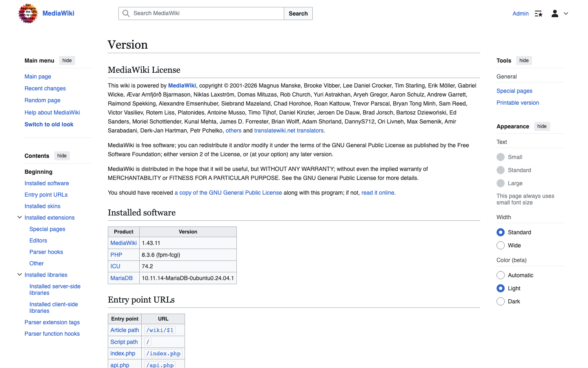Hide the Main menu sidebar
This screenshot has height=368, width=588.
click(67, 61)
